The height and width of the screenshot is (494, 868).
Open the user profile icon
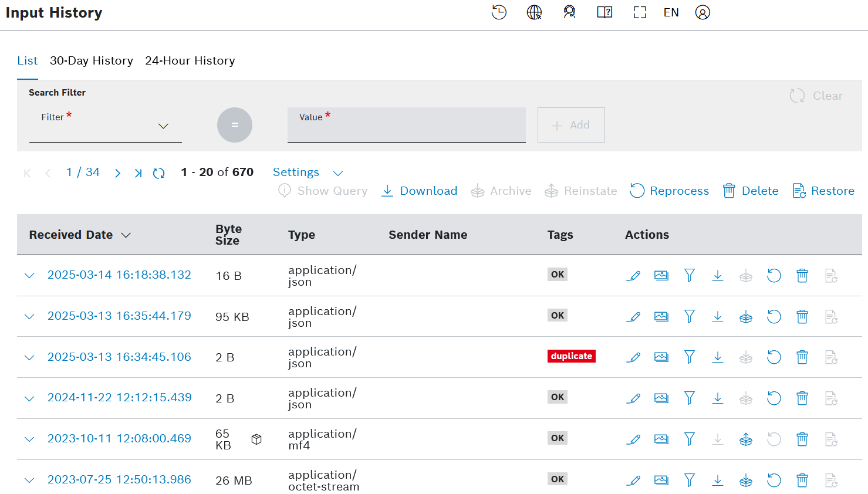coord(702,12)
